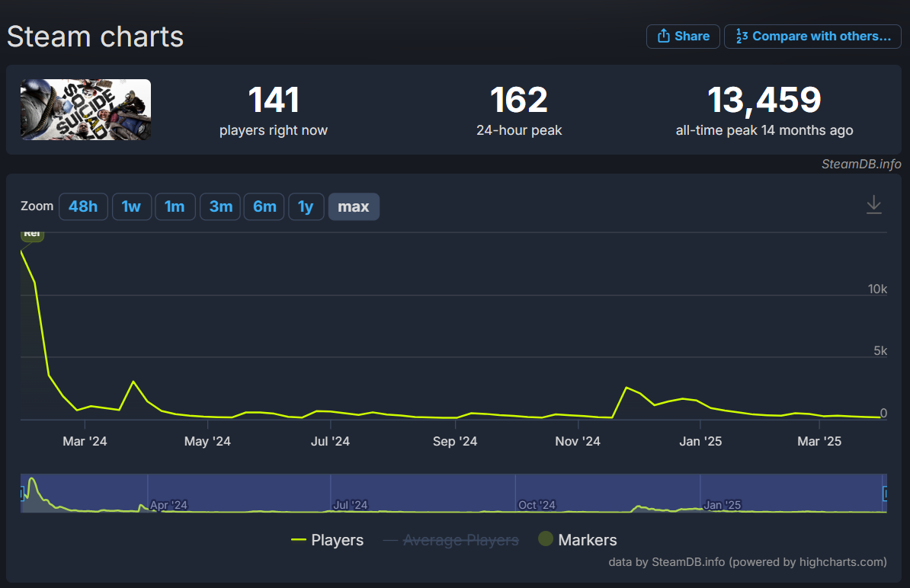The image size is (910, 588).
Task: Click the 13,459 all-time peak value
Action: (x=764, y=100)
